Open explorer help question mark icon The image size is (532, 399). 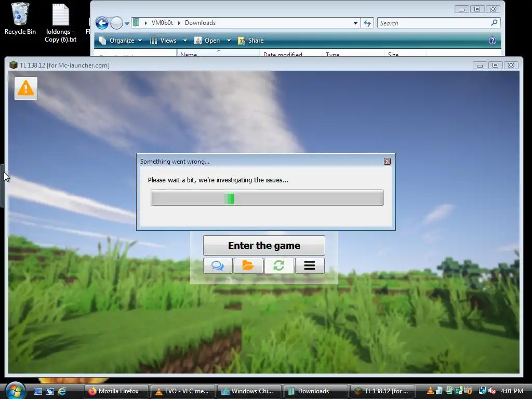tap(493, 41)
